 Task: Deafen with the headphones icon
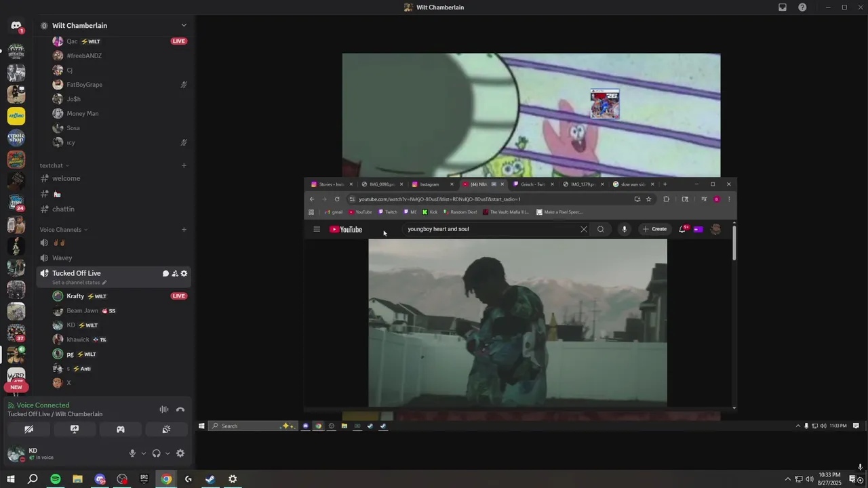tap(157, 453)
